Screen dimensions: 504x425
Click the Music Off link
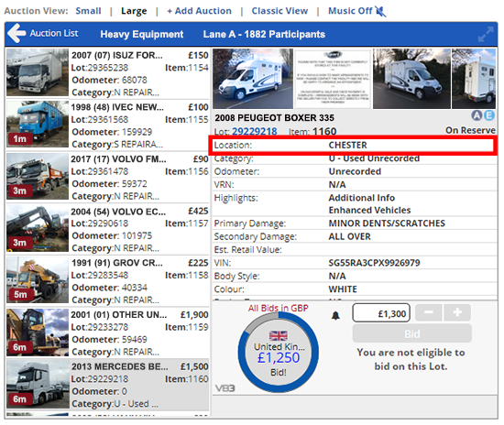point(350,11)
